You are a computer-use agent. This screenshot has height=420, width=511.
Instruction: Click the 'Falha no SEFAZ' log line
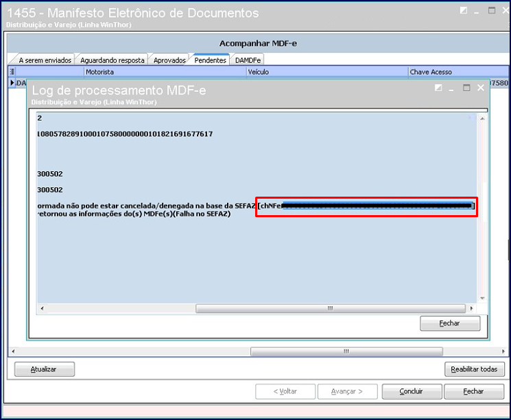[134, 214]
